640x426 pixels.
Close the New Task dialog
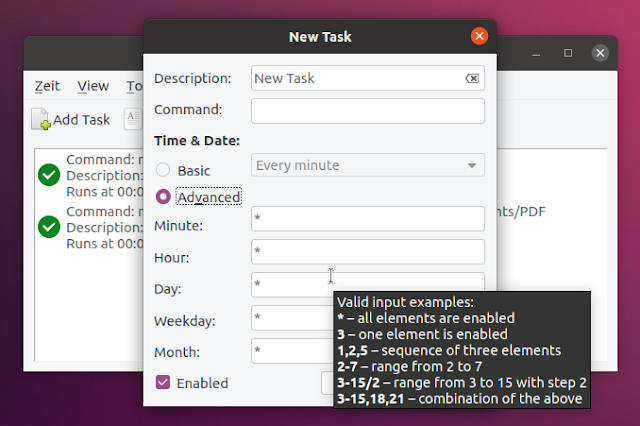pyautogui.click(x=479, y=37)
